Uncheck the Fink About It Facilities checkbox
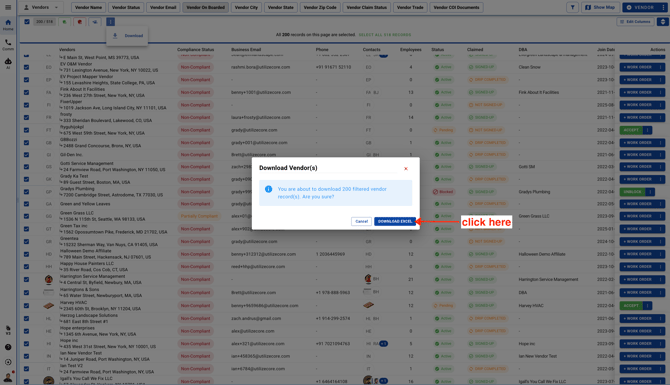The image size is (670, 385). [26, 92]
